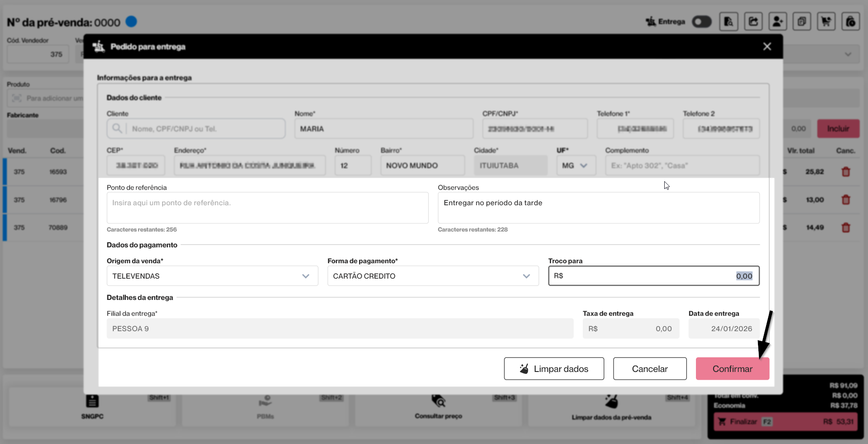This screenshot has height=444, width=868.
Task: Toggle the Entrega delivery switch
Action: coord(701,22)
